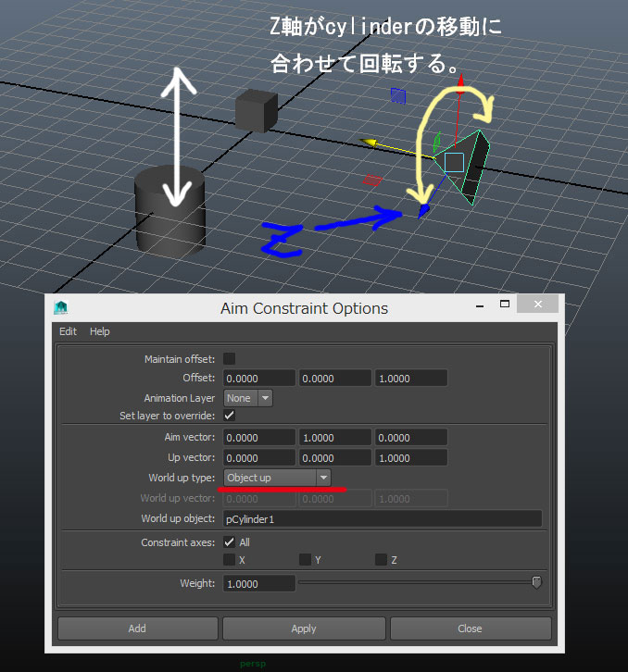The height and width of the screenshot is (672, 628).
Task: Click the blue Z-axis manipulator arrow tip
Action: [x=423, y=210]
